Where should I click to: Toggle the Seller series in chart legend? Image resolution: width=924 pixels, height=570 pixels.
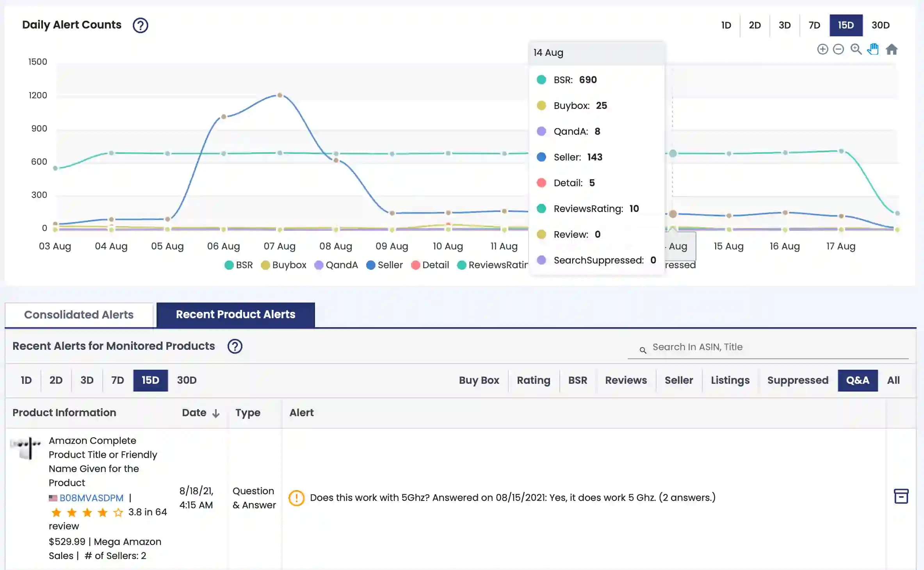pyautogui.click(x=385, y=265)
